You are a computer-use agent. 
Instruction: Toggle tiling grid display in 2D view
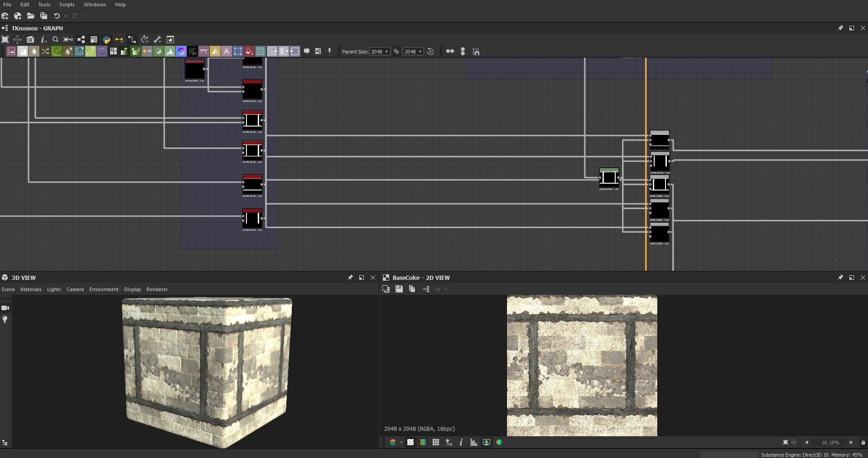[x=435, y=442]
